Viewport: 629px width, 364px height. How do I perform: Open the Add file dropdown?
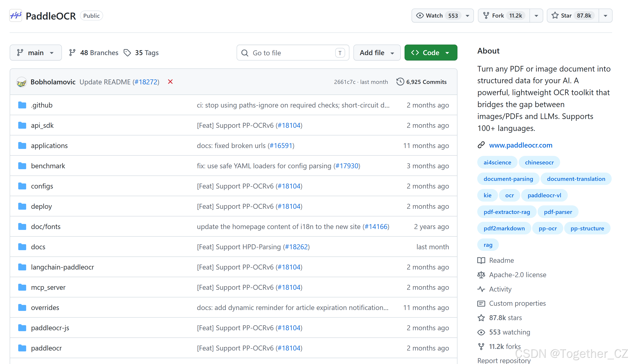point(377,53)
